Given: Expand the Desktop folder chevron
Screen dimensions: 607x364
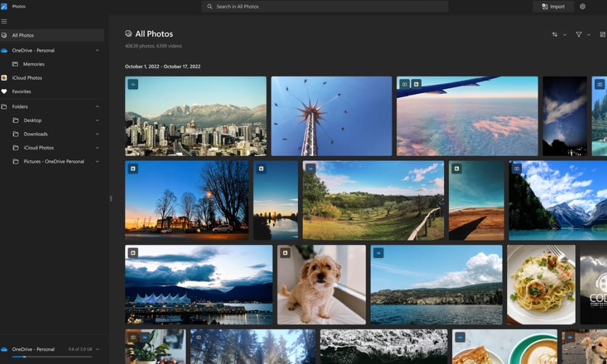Looking at the screenshot, I should tap(97, 120).
